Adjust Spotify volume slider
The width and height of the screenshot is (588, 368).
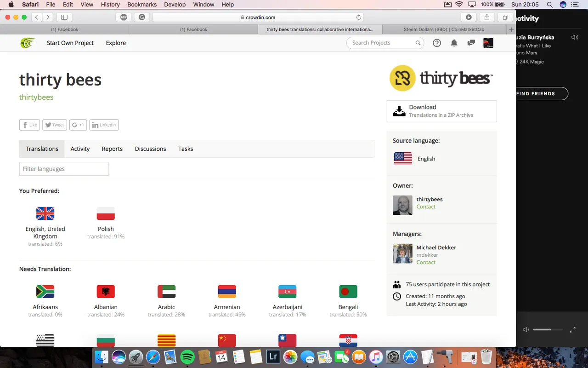tap(548, 330)
